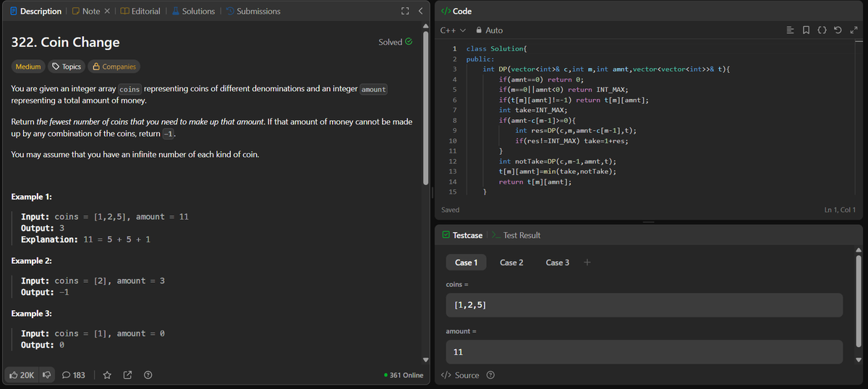Click the amount input field with 11

644,352
